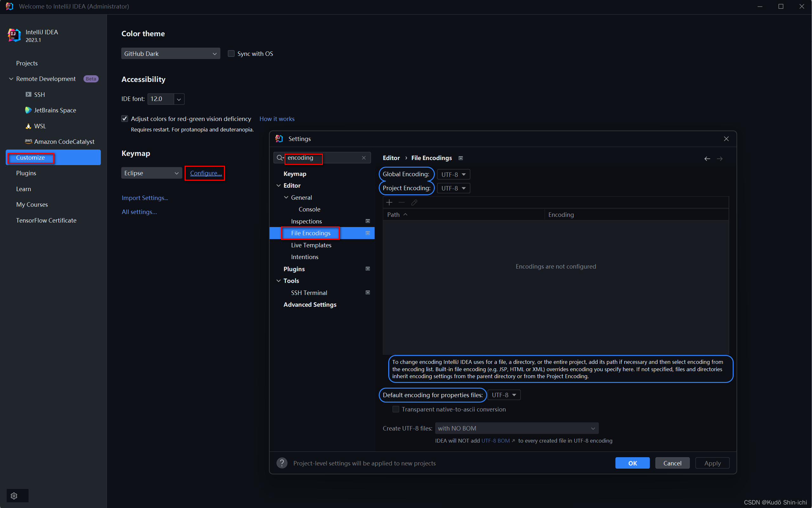
Task: Sort table by Path column header
Action: tap(463, 215)
